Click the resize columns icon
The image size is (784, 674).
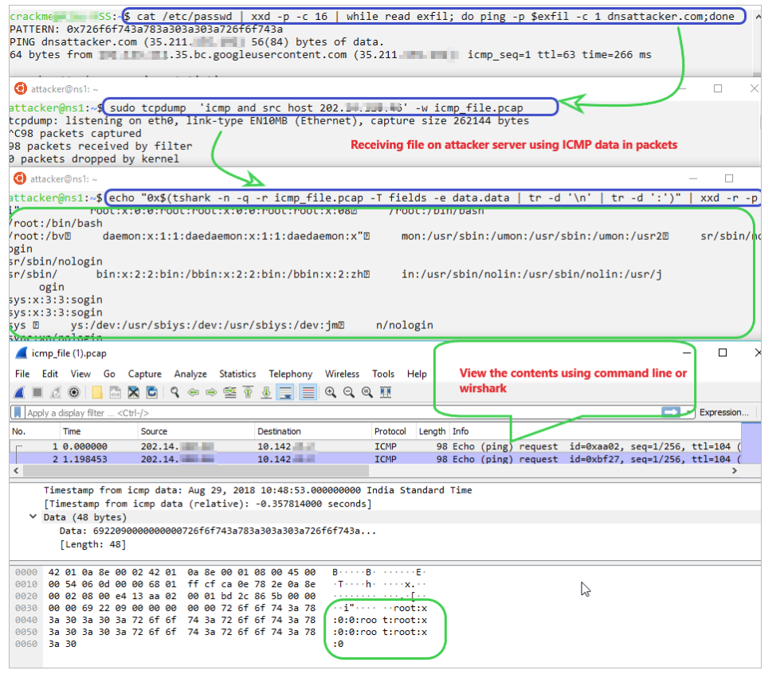(386, 393)
